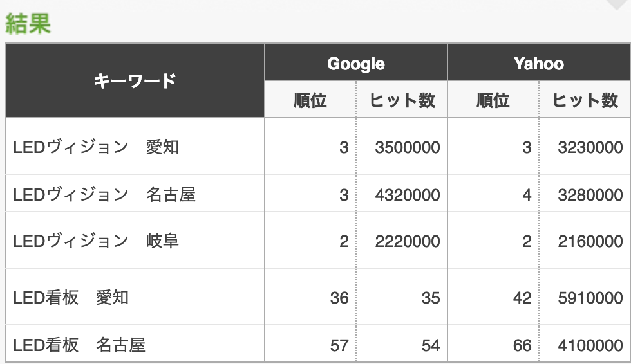Select keyword LED看板 名古屋
631x364 pixels.
(x=79, y=345)
